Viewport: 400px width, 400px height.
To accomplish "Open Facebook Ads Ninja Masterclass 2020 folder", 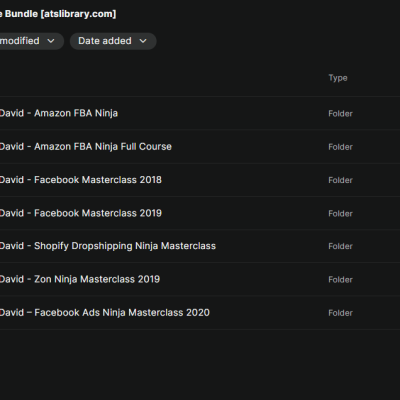I will (x=105, y=313).
